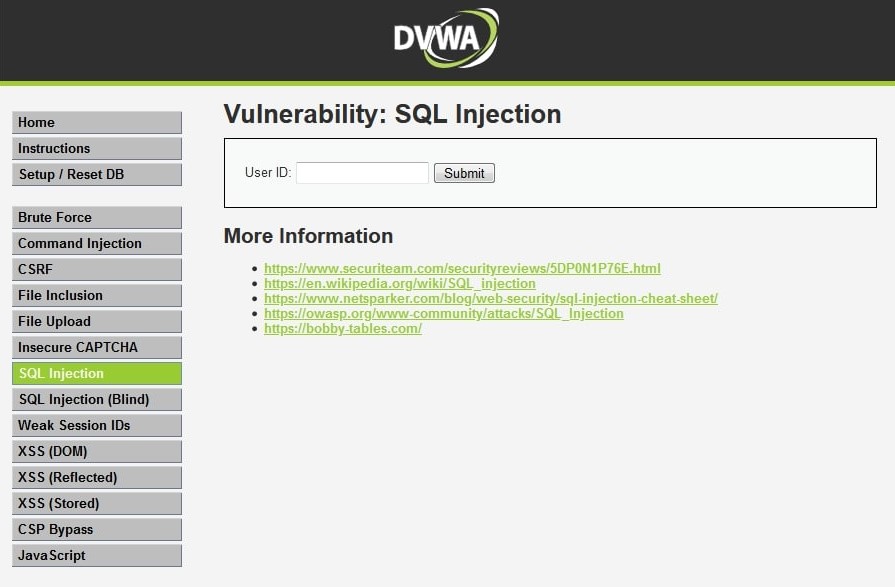Viewport: 895px width, 587px height.
Task: Select SQL Injection (Blind) in the sidebar
Action: (x=97, y=399)
